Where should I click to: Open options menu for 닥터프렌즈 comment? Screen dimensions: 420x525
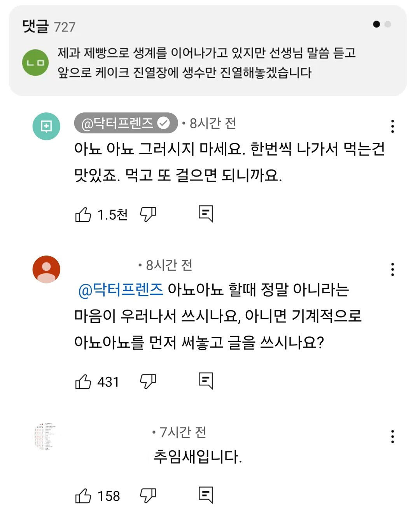[392, 126]
